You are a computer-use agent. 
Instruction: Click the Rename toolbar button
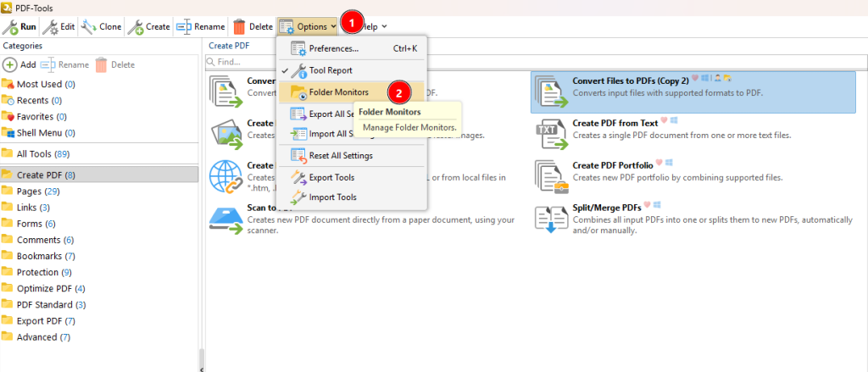click(201, 26)
